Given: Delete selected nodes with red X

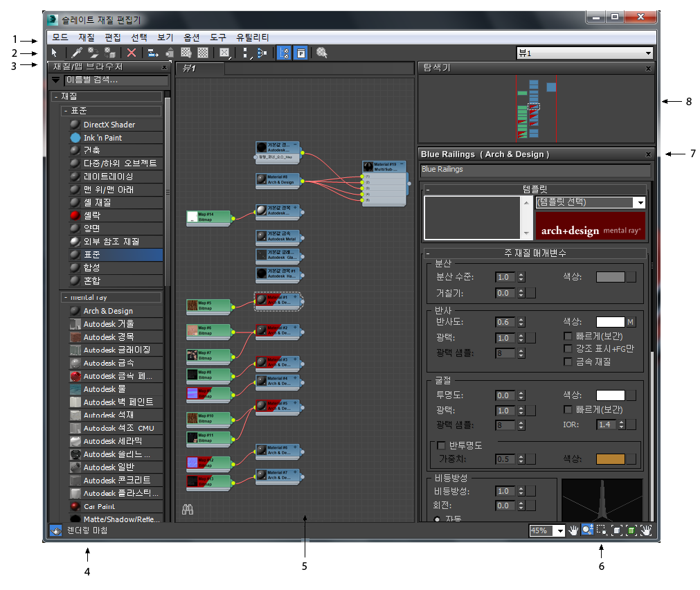Looking at the screenshot, I should (x=132, y=53).
